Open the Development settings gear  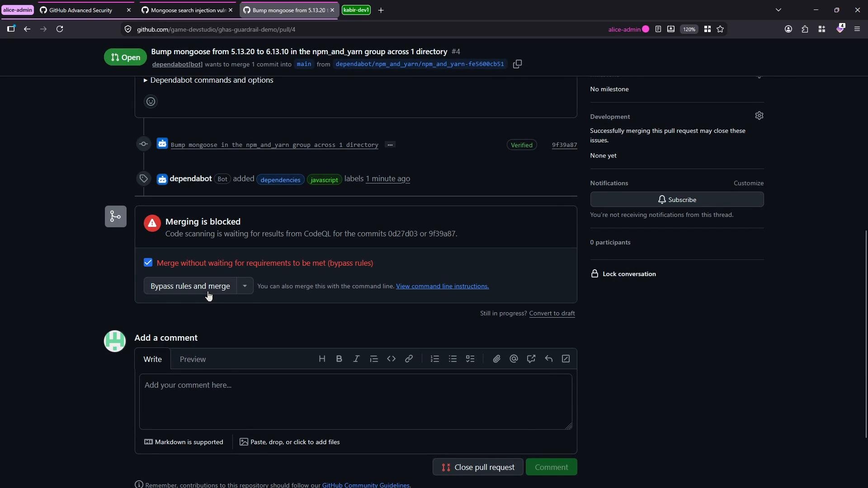point(759,116)
